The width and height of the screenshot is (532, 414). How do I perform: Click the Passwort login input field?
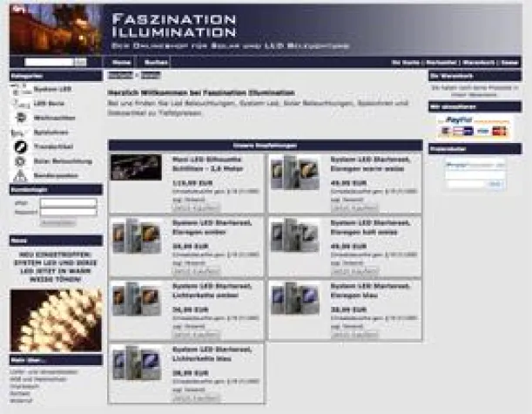click(69, 212)
